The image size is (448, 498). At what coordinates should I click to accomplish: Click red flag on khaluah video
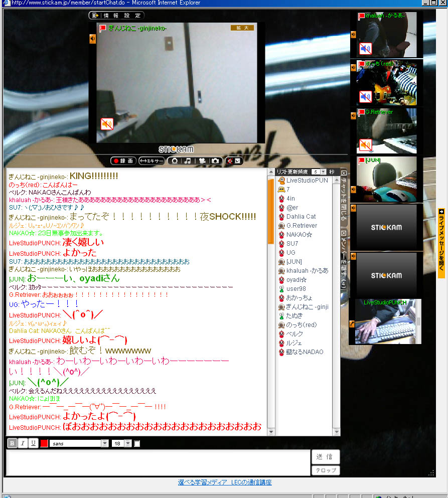click(361, 16)
